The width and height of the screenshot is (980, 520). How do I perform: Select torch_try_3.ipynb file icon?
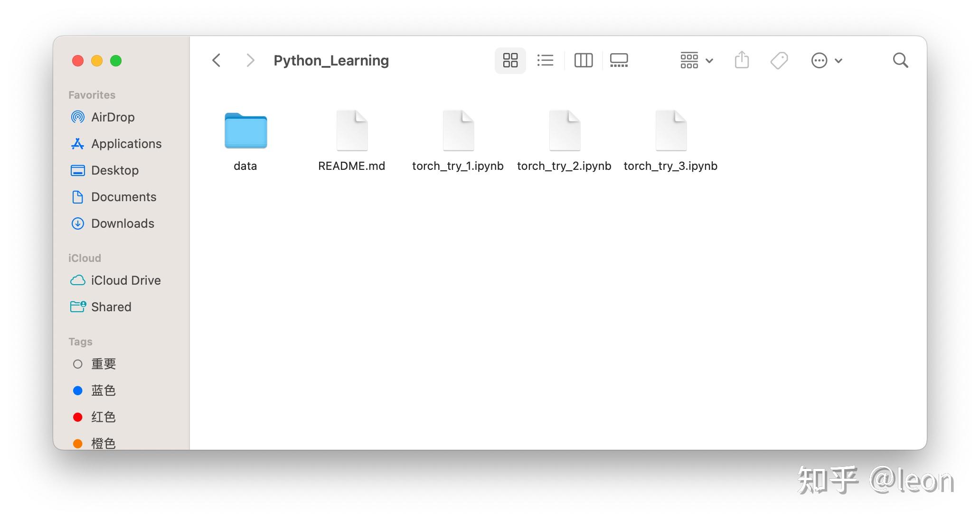pos(671,130)
